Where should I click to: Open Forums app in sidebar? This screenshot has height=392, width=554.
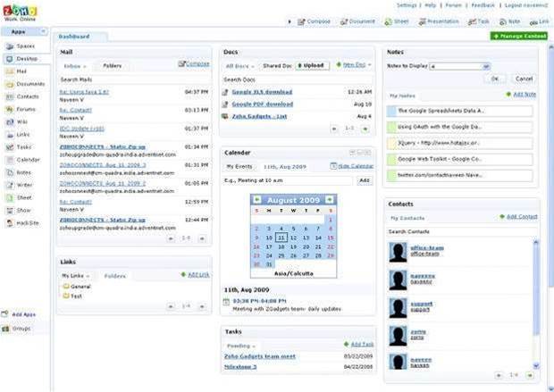[x=21, y=110]
